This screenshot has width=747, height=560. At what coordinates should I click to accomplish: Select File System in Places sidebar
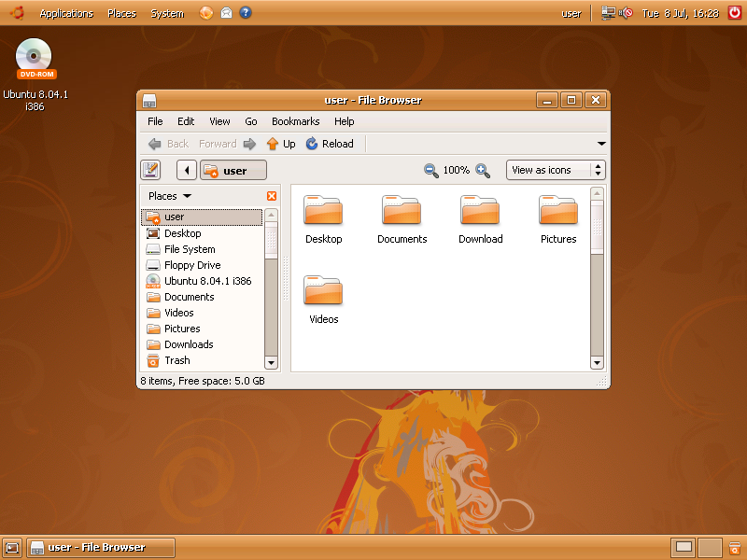point(202,249)
